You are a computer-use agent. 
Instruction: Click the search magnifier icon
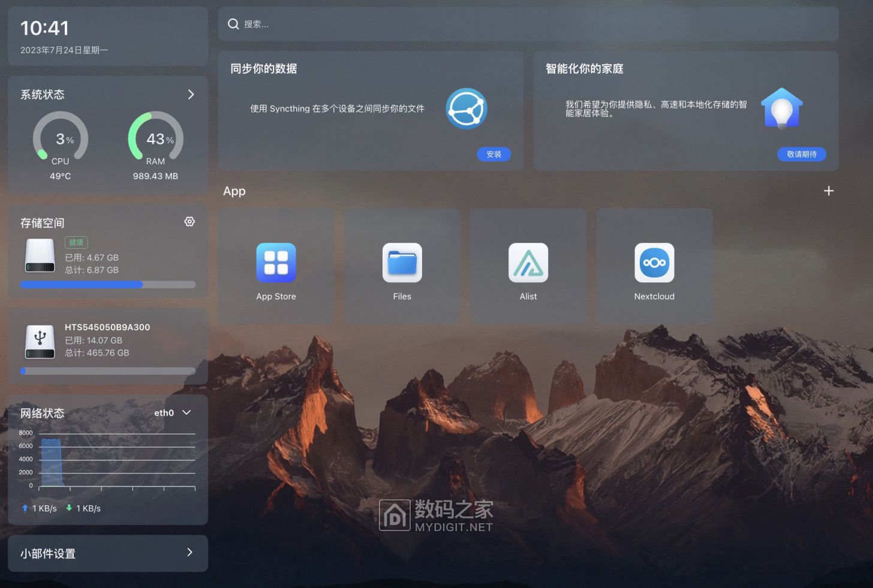pos(233,24)
